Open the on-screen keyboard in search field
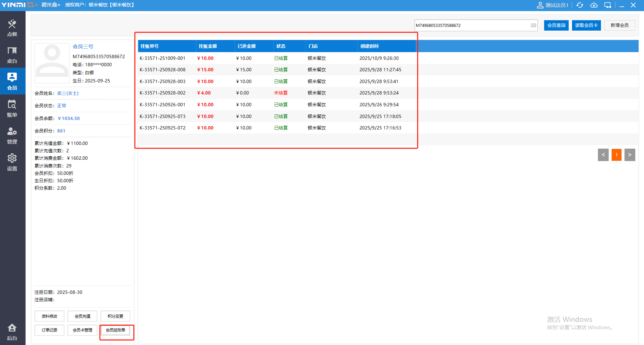The image size is (644, 345). click(533, 26)
